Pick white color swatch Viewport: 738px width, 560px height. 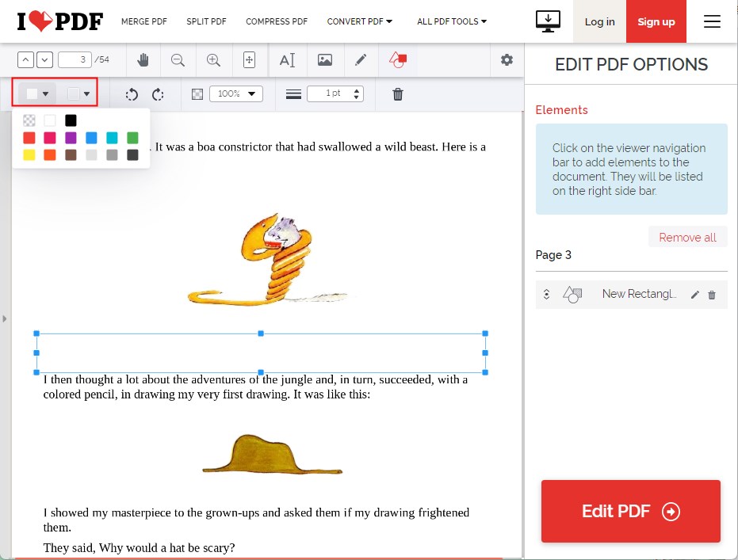click(50, 121)
